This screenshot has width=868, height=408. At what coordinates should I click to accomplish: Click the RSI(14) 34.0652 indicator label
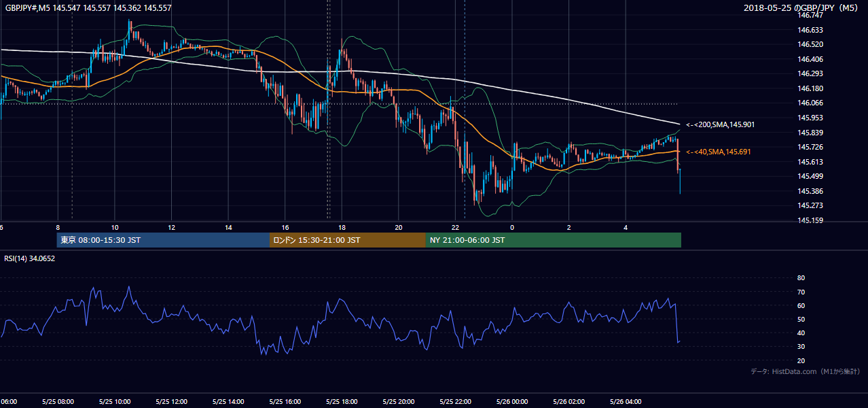pyautogui.click(x=29, y=258)
